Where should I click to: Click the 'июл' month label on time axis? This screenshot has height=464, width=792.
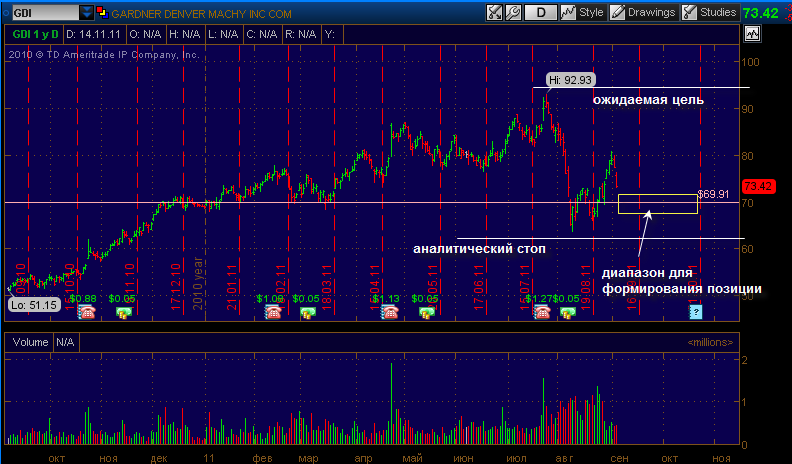[x=516, y=458]
